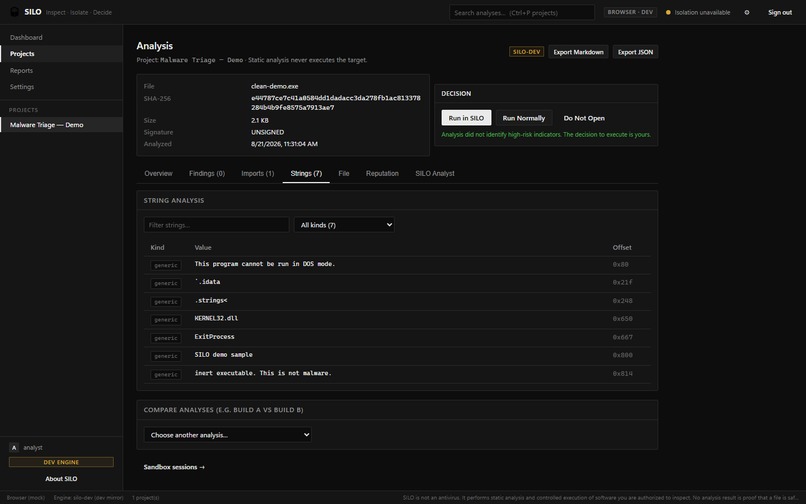Switch to the Overview tab
The width and height of the screenshot is (806, 504).
pos(158,173)
